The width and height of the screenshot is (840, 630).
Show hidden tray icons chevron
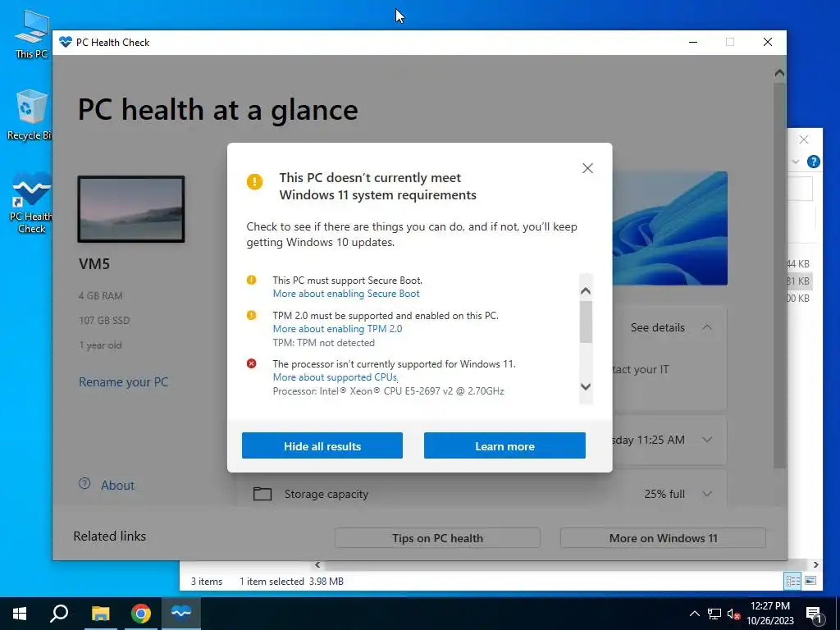694,614
